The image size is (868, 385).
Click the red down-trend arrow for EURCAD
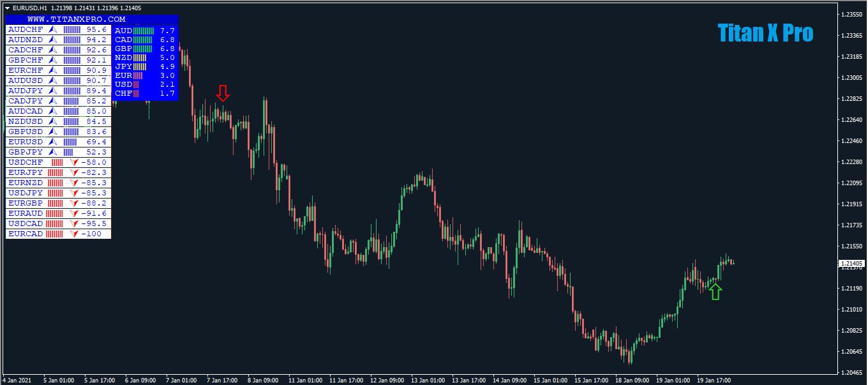75,234
